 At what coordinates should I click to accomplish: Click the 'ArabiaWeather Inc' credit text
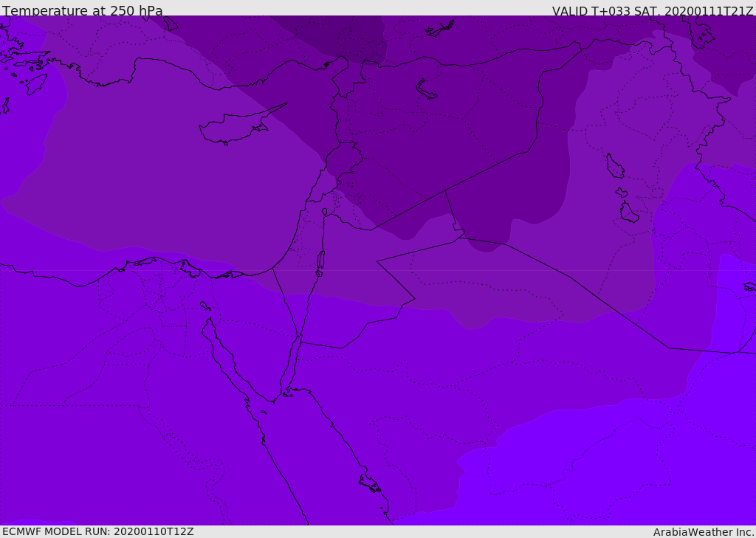[703, 532]
